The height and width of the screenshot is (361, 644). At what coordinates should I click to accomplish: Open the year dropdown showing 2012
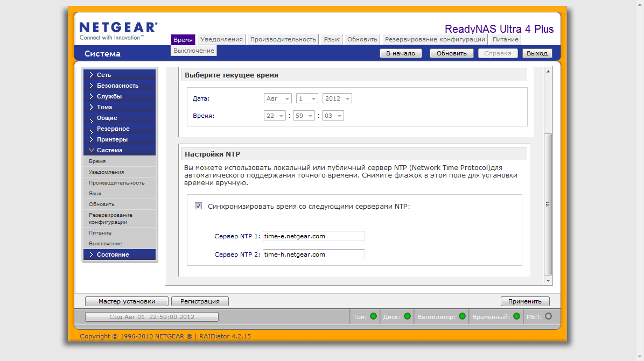(x=337, y=98)
